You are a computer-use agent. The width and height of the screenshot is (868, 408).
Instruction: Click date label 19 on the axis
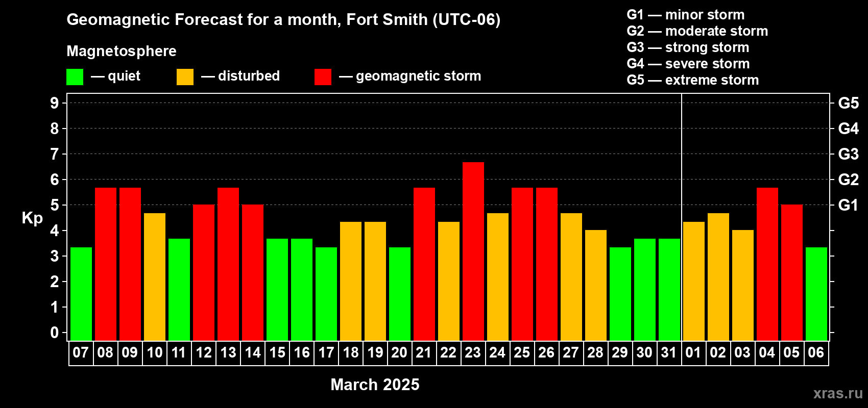click(375, 352)
